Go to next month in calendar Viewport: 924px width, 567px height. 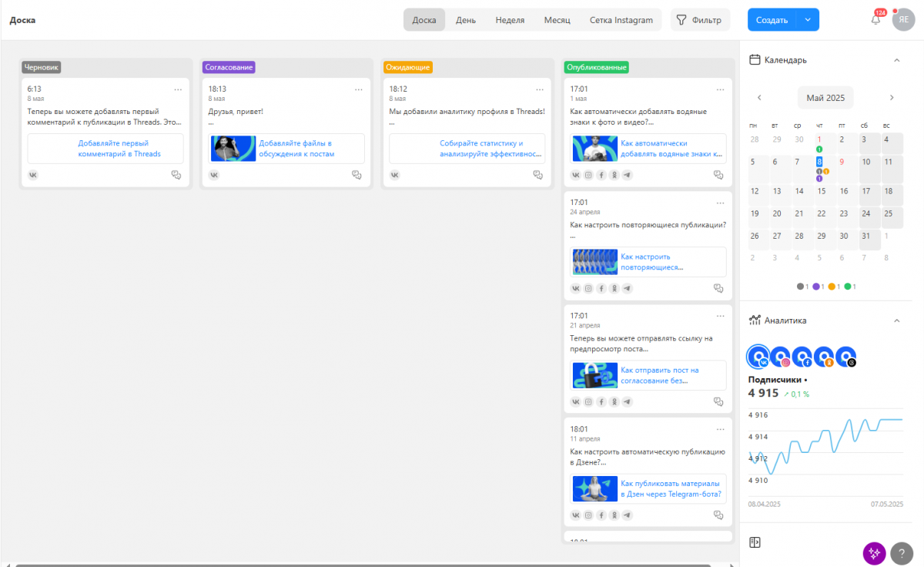pos(892,98)
